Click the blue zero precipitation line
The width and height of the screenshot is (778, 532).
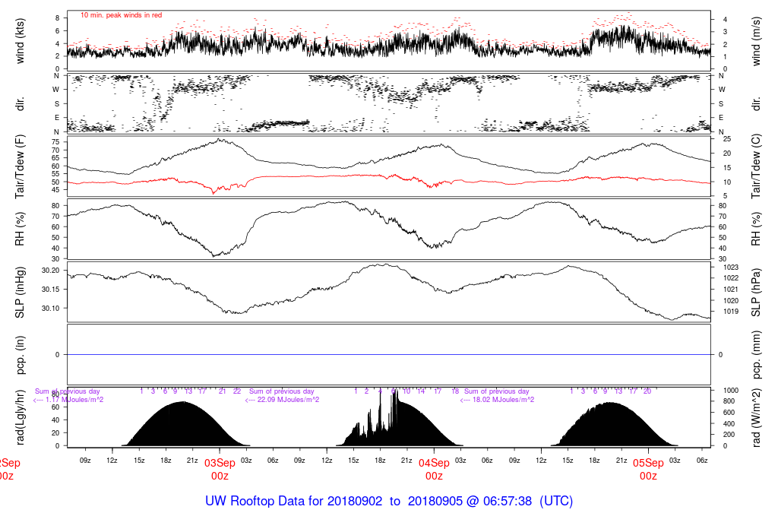[x=389, y=354]
